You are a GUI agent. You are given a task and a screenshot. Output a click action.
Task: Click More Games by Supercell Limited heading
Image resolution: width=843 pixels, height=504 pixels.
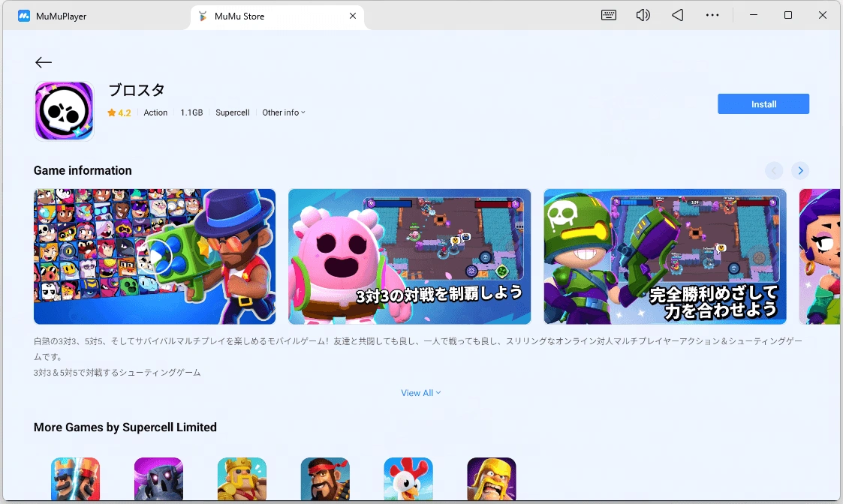(x=125, y=427)
